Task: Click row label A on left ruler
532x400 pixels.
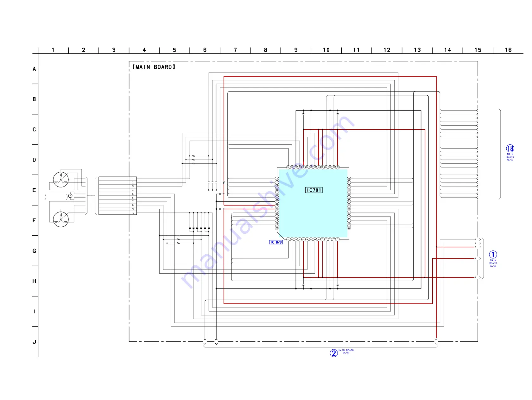Action: point(34,69)
